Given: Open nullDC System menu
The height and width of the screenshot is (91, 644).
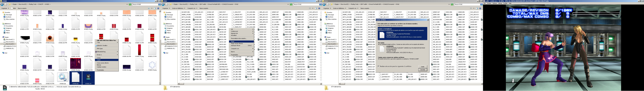Looking at the screenshot, I should tap(489, 3).
